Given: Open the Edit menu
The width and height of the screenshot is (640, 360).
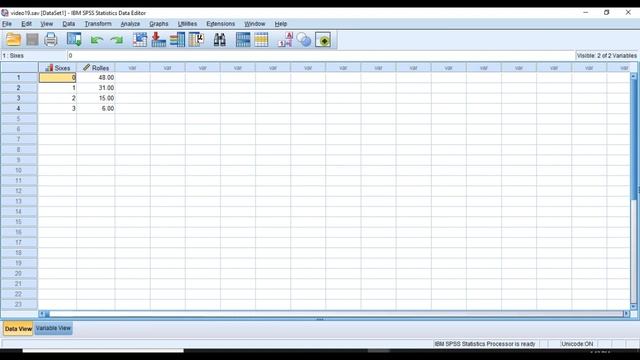Looking at the screenshot, I should 27,24.
